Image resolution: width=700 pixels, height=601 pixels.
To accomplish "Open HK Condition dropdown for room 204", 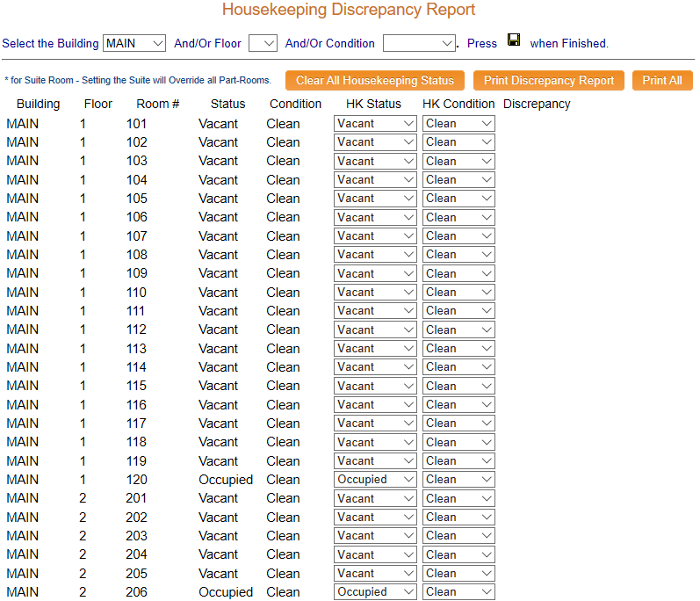I will (x=458, y=555).
